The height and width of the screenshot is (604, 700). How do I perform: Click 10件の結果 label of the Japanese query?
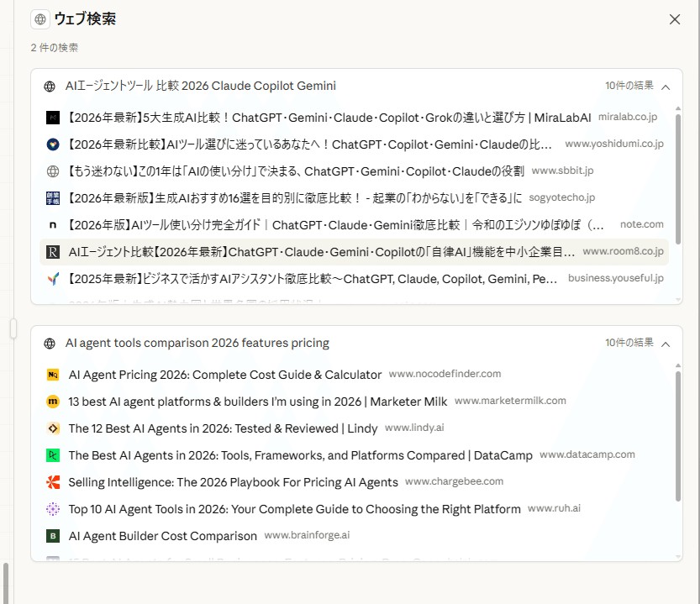629,85
